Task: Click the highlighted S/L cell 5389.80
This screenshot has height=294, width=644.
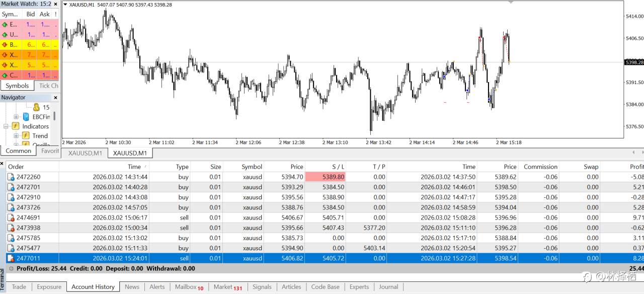Action: pos(326,177)
